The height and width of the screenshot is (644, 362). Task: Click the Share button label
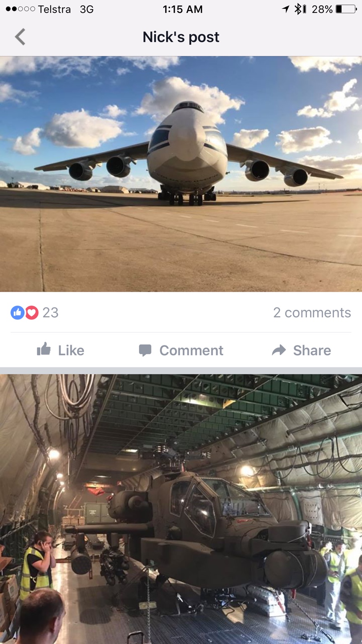click(x=312, y=351)
